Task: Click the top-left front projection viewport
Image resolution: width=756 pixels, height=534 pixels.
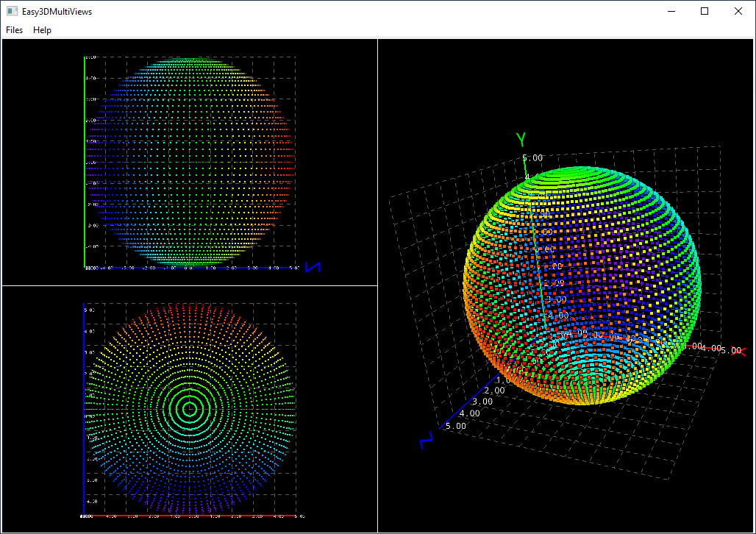Action: click(x=190, y=162)
